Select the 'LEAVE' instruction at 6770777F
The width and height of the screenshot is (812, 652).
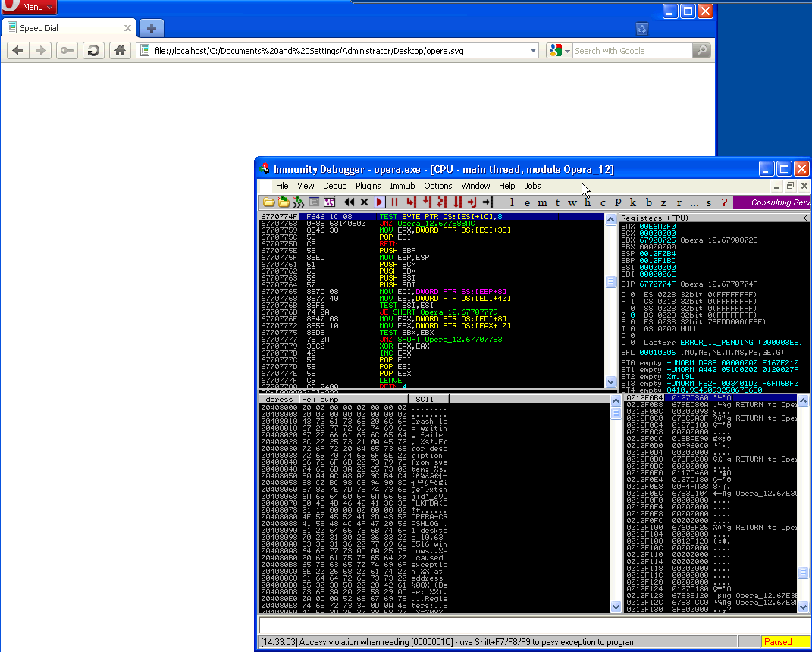click(390, 380)
